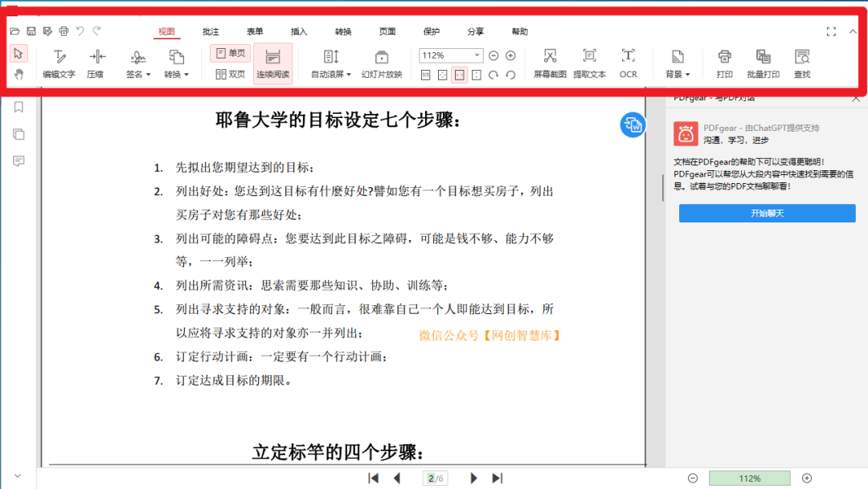Image resolution: width=868 pixels, height=489 pixels.
Task: Open the 帮助 help tab
Action: click(520, 31)
